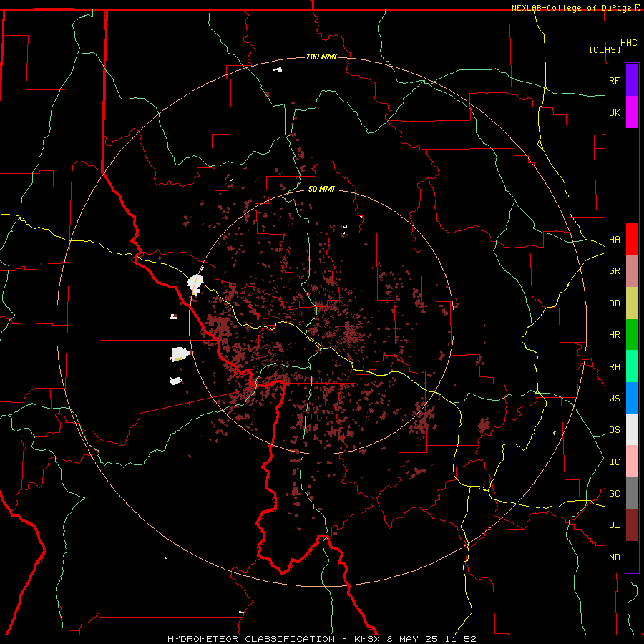Screen dimensions: 644x644
Task: Click the UK legend label
Action: (x=614, y=112)
